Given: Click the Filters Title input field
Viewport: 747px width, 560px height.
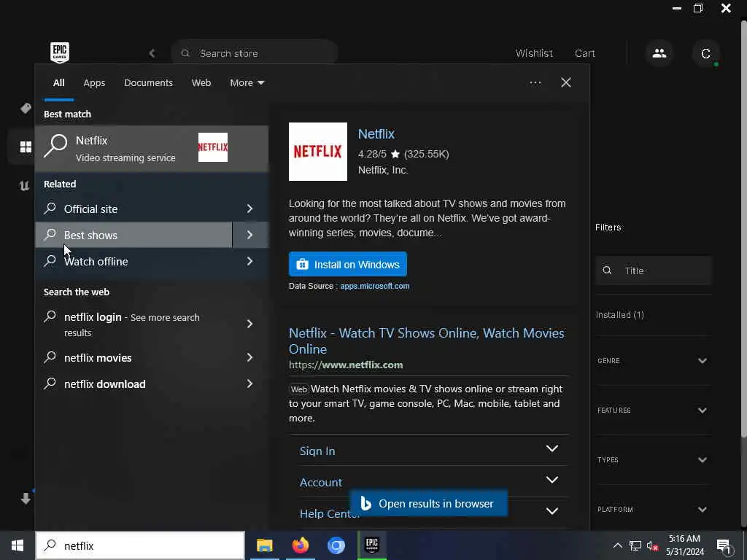Looking at the screenshot, I should click(653, 271).
